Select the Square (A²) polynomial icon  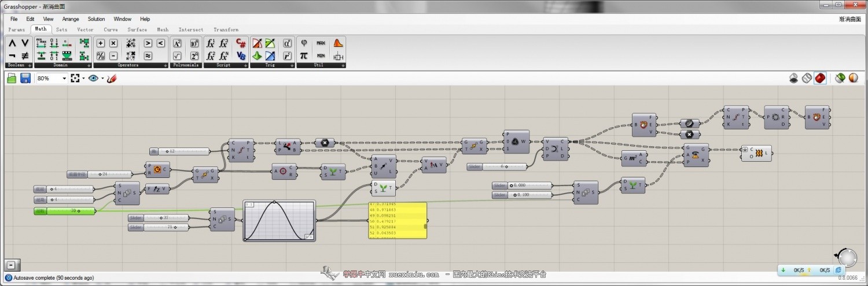tap(178, 43)
